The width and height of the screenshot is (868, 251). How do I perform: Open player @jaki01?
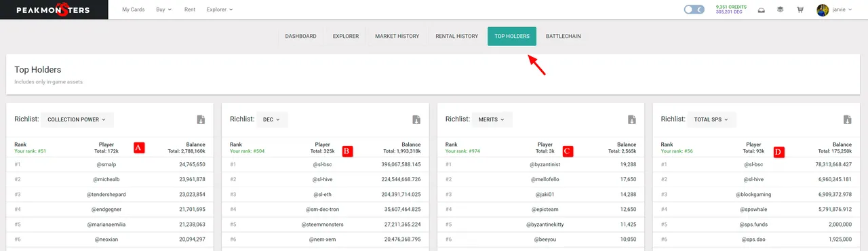point(546,195)
